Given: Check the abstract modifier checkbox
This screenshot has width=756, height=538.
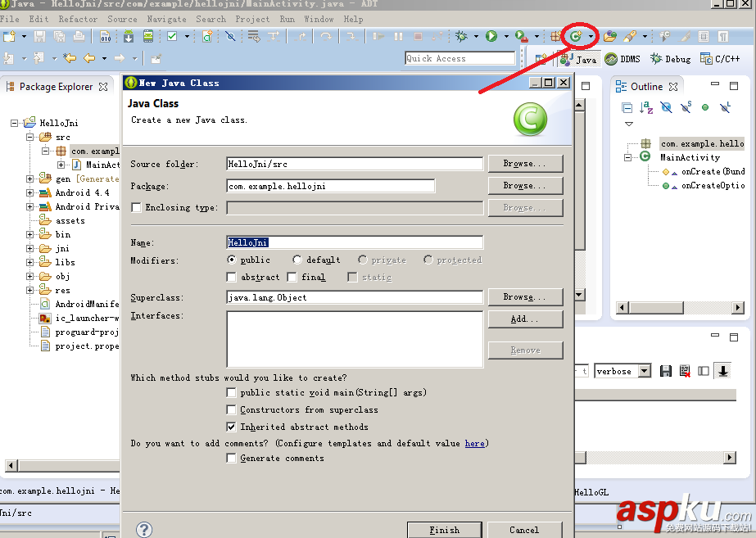Looking at the screenshot, I should point(232,278).
